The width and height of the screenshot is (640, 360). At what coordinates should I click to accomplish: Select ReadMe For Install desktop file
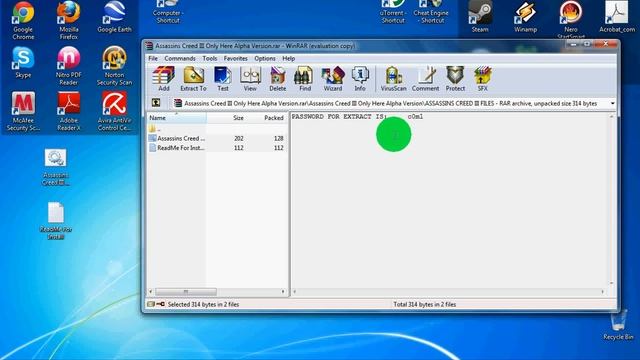point(56,220)
